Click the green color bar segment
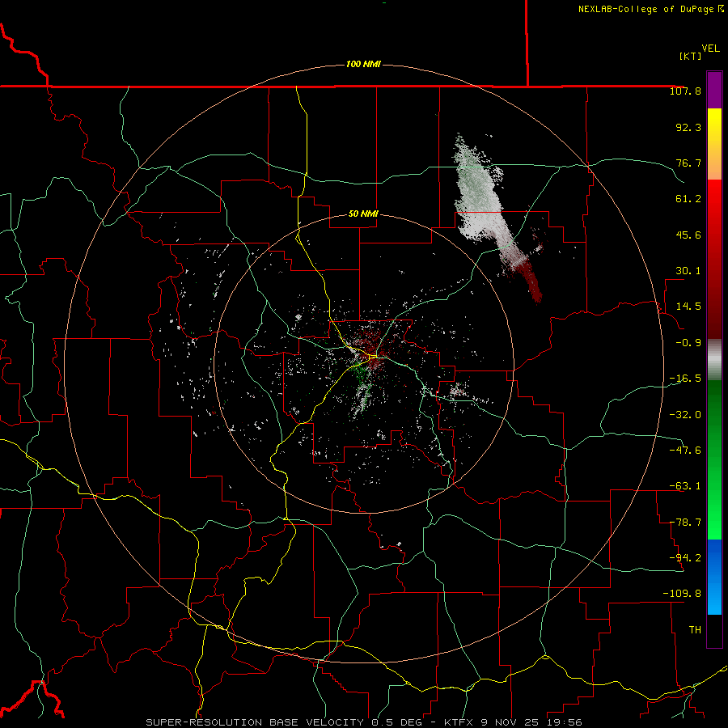This screenshot has height=728, width=728. pos(714,459)
